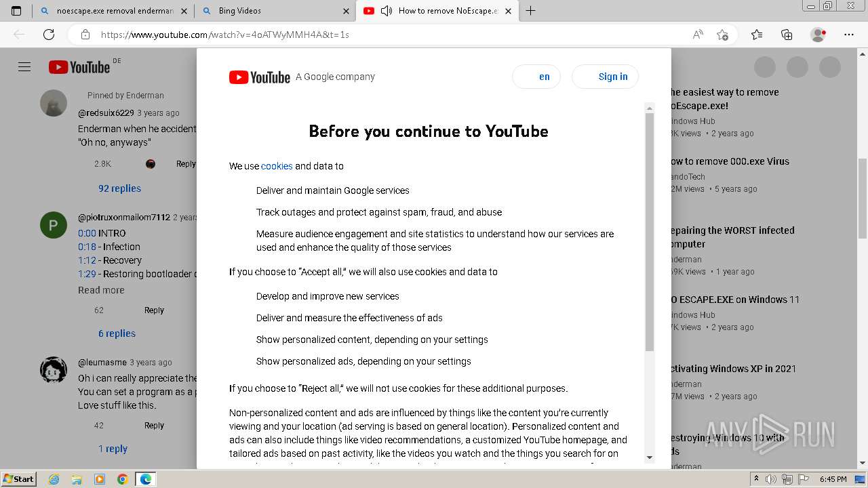Open 'How to remove 000.exe Virus' video
This screenshot has width=868, height=488.
pos(730,161)
